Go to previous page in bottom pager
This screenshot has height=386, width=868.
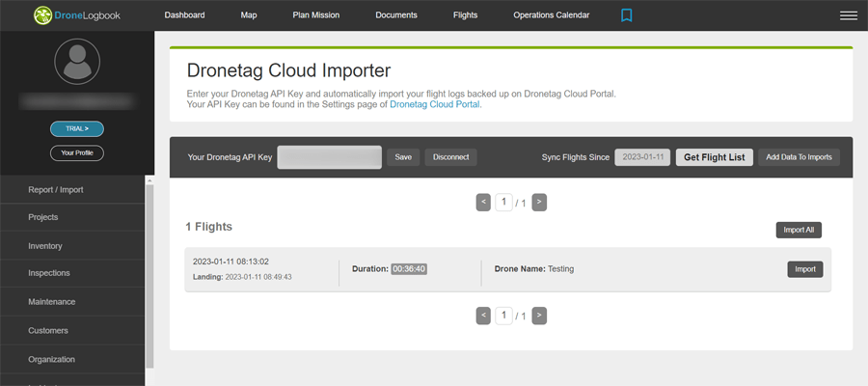coord(483,316)
